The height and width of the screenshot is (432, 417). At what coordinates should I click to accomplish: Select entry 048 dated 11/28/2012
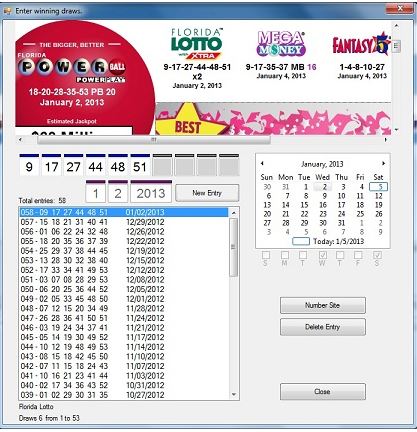tap(124, 308)
